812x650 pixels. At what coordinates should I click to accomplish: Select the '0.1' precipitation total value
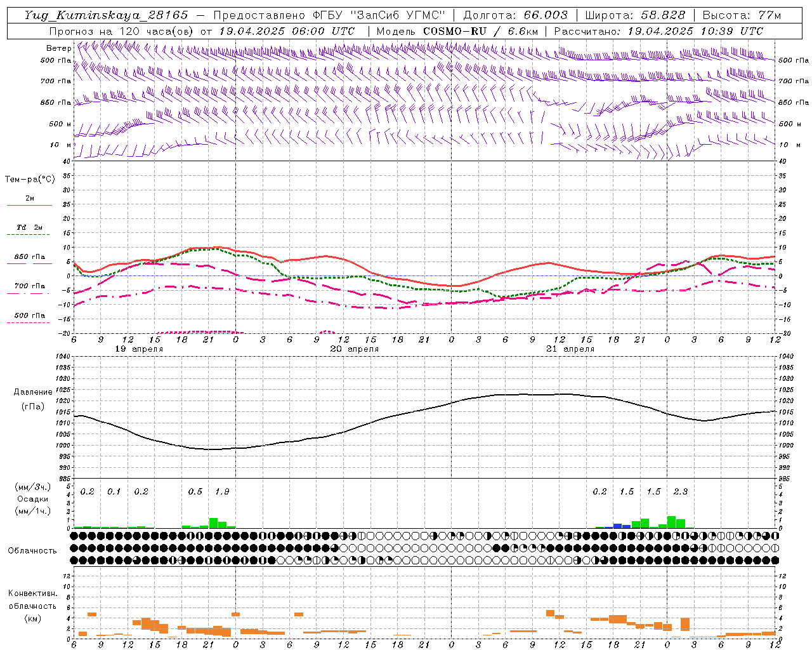click(114, 492)
